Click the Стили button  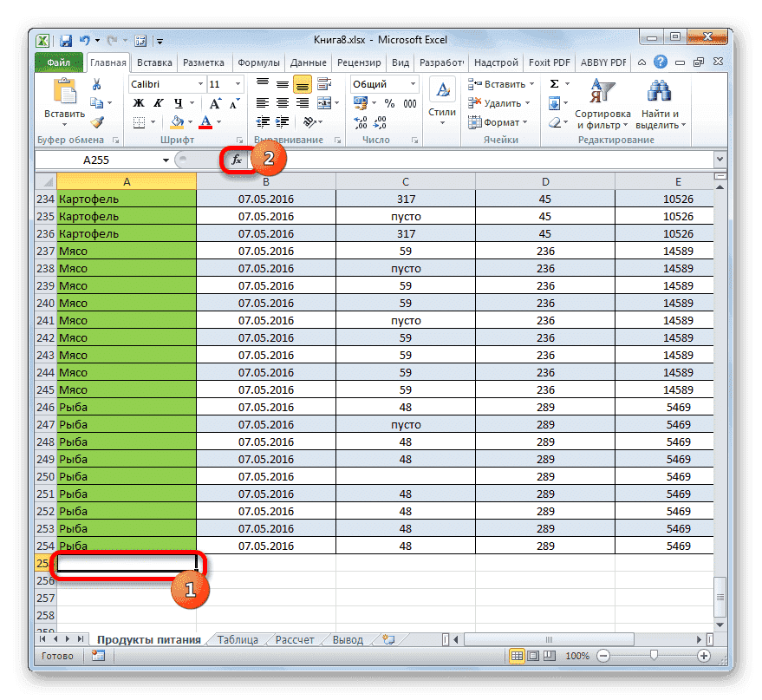tap(441, 98)
